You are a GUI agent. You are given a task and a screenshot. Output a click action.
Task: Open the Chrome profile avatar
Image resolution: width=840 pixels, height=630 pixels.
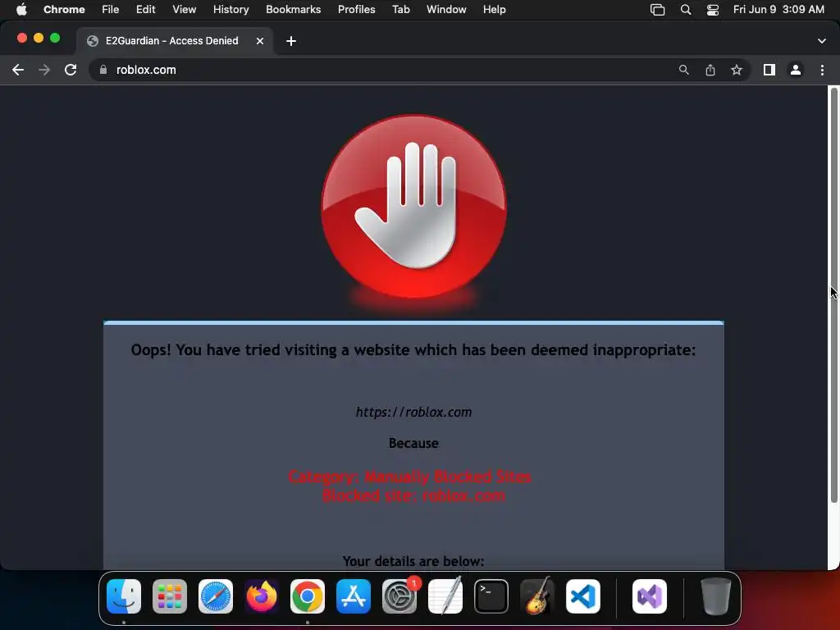[796, 70]
